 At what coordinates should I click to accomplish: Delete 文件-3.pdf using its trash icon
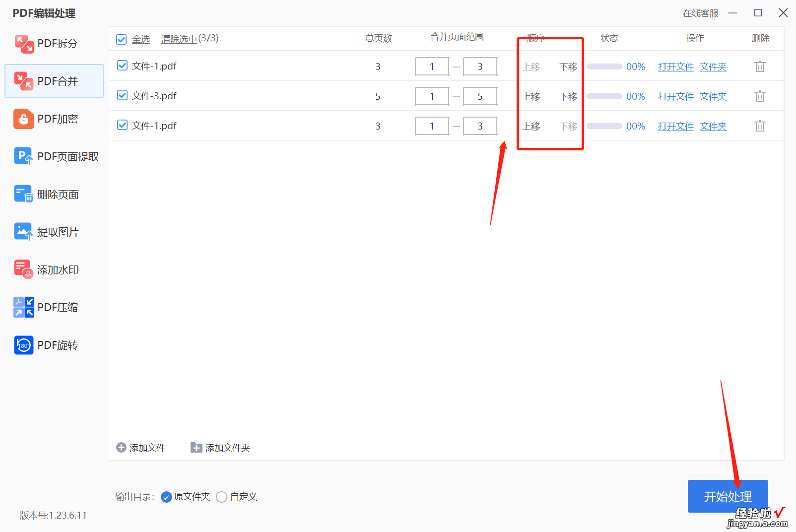[760, 96]
